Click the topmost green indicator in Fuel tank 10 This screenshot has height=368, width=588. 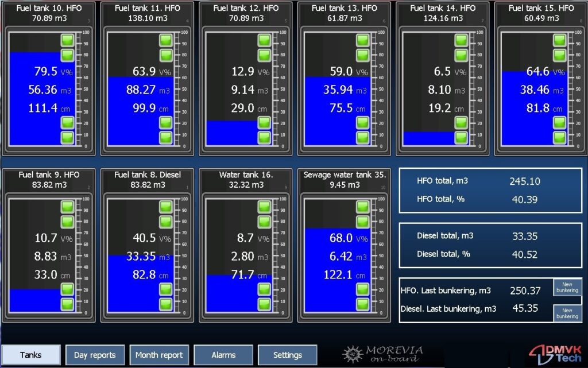click(x=68, y=40)
